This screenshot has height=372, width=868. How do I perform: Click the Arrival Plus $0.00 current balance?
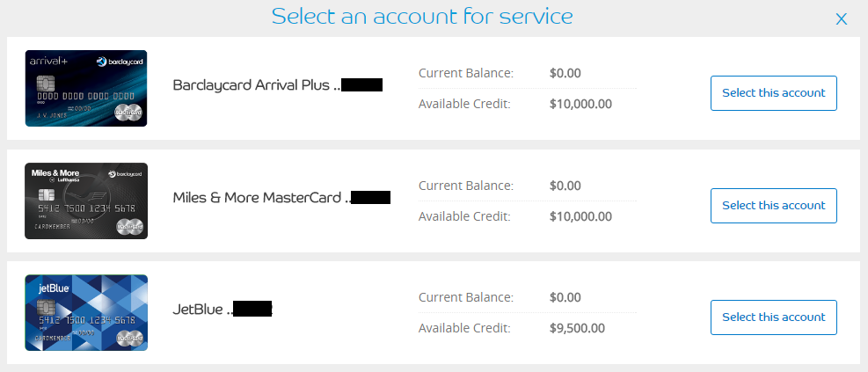click(x=565, y=73)
